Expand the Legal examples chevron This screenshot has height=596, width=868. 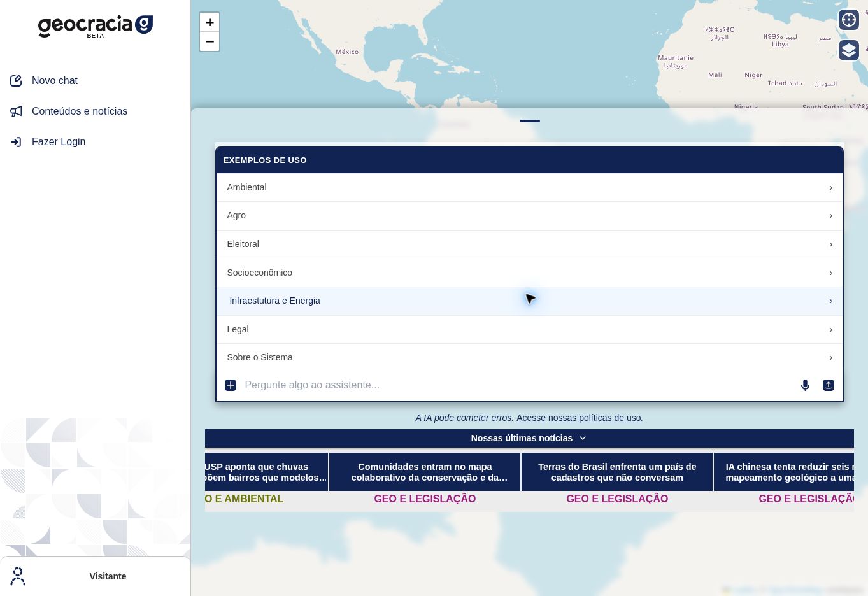(x=831, y=330)
